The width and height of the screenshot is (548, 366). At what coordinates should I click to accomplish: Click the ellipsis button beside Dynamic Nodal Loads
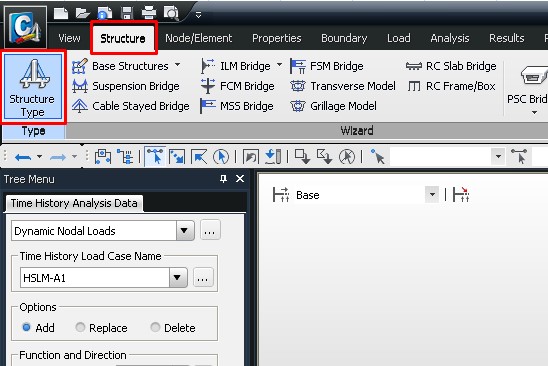point(210,230)
